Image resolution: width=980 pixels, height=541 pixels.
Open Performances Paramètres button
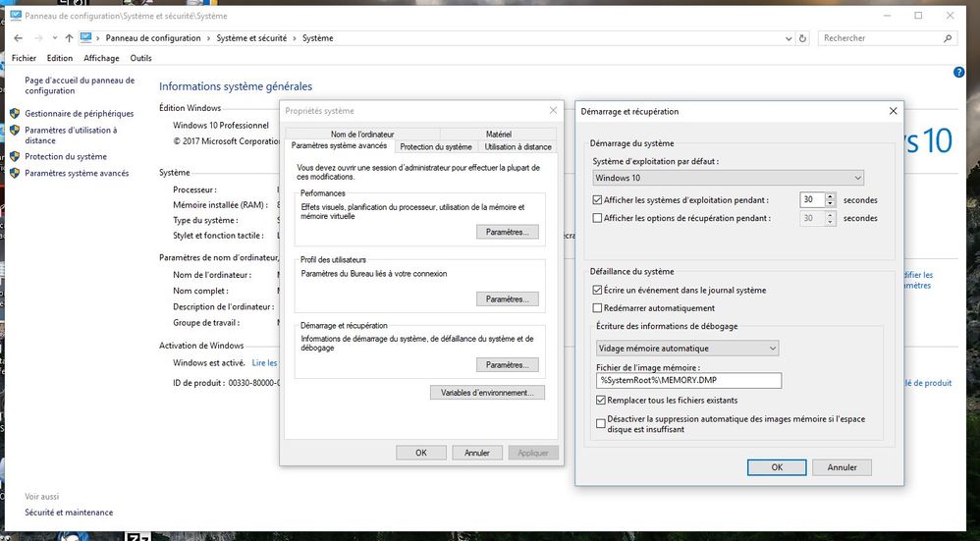pos(508,232)
